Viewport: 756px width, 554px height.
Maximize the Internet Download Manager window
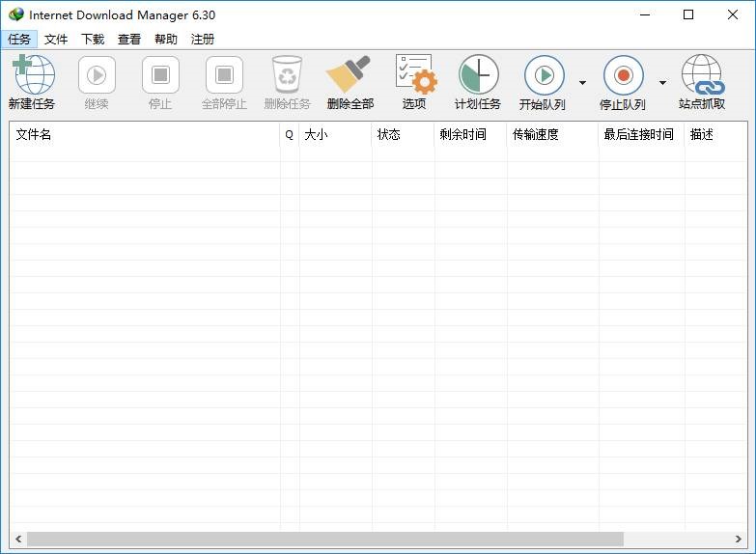tap(688, 14)
